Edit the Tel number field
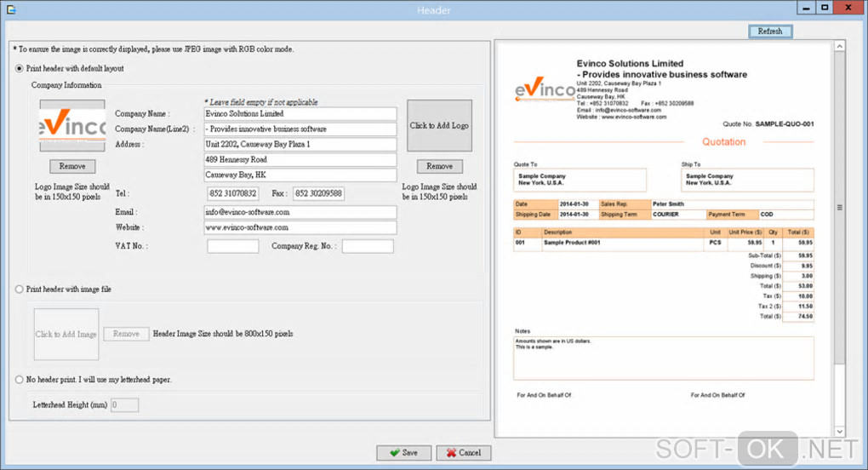868x470 pixels. tap(233, 194)
